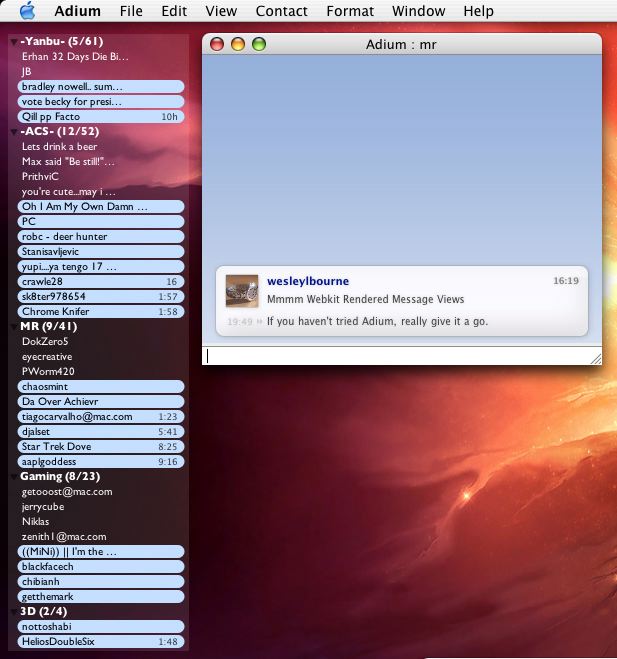Collapse the Gaming (8/23) group
Image resolution: width=617 pixels, height=659 pixels.
[14, 477]
